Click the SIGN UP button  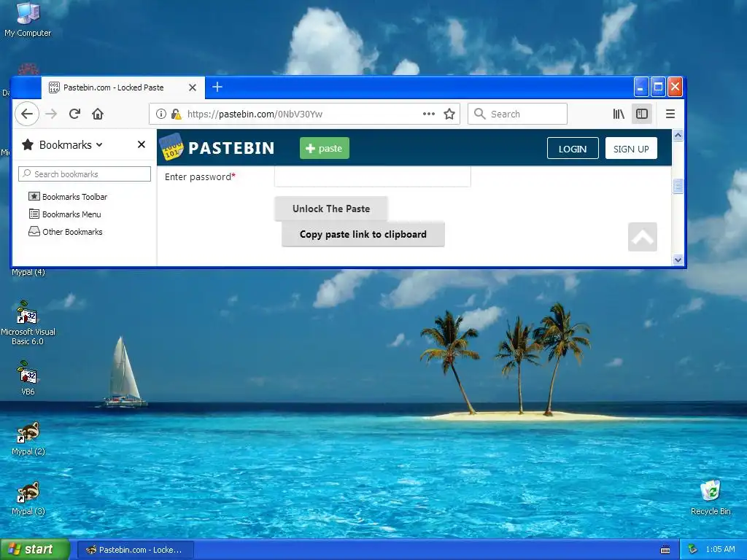(x=631, y=149)
